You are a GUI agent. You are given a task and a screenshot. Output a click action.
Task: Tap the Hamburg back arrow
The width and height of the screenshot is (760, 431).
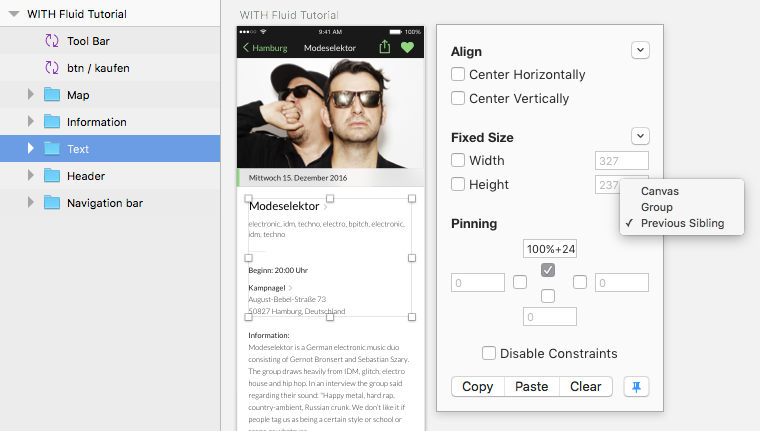click(x=246, y=48)
